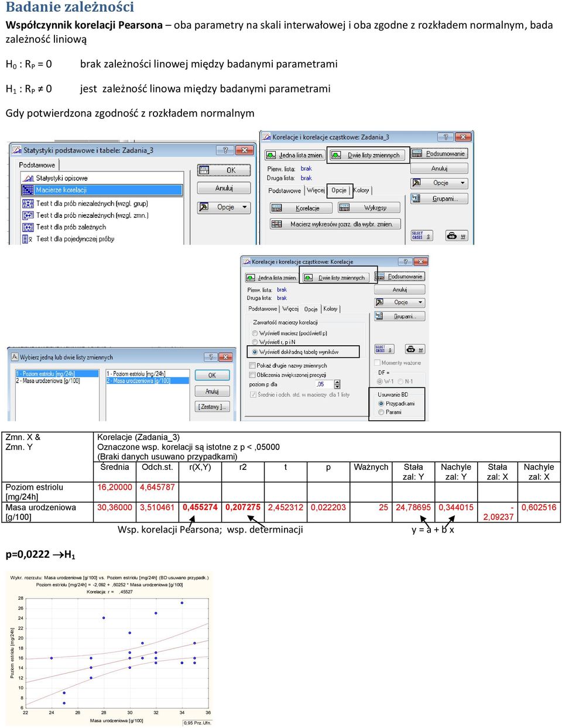Screen dimensions: 562x728
Task: Select Wyświetl macierz (podświetl p) radio
Action: 290,333
